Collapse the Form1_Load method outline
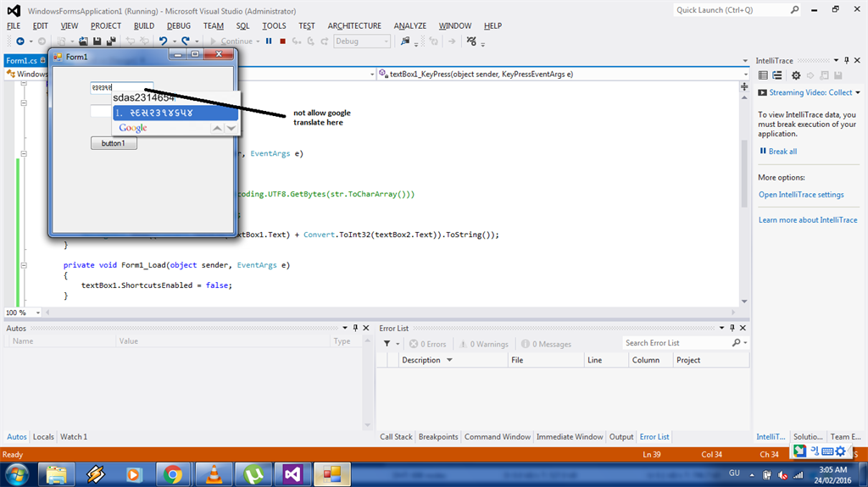Viewport: 868px width, 487px height. (x=24, y=266)
